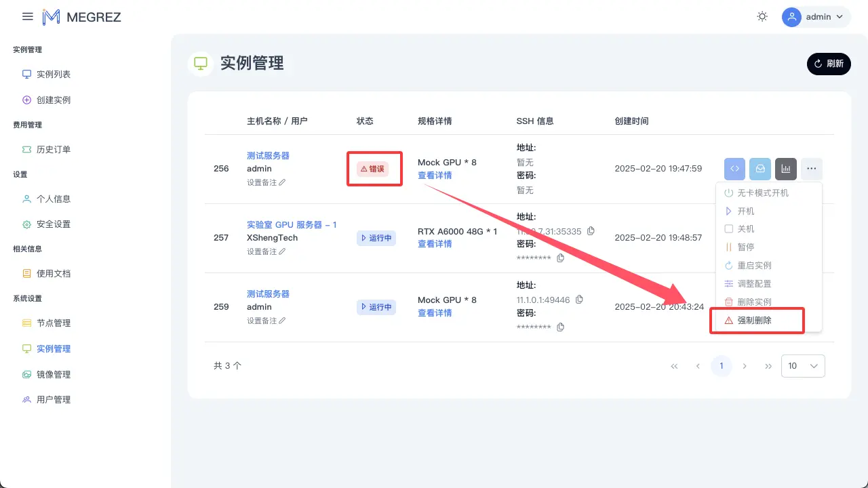This screenshot has width=868, height=488.
Task: Open the admin account dropdown
Action: pyautogui.click(x=816, y=16)
